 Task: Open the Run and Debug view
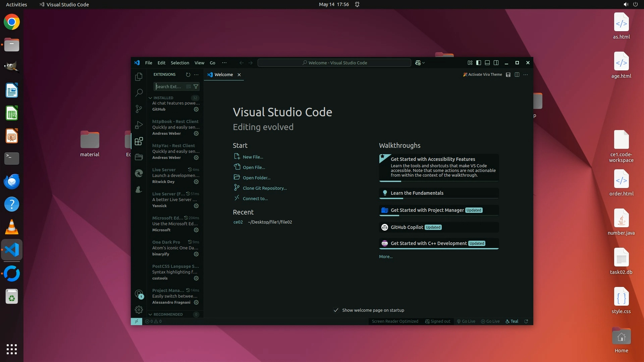139,125
